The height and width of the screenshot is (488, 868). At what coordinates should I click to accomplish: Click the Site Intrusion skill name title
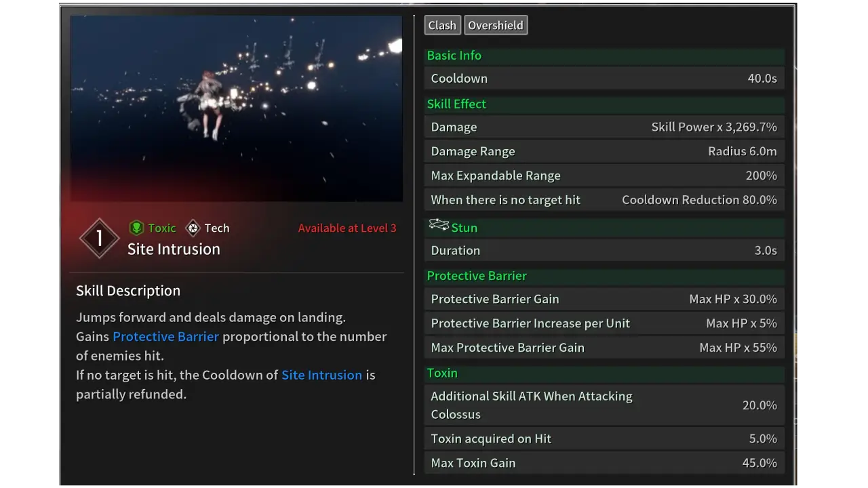click(x=174, y=249)
